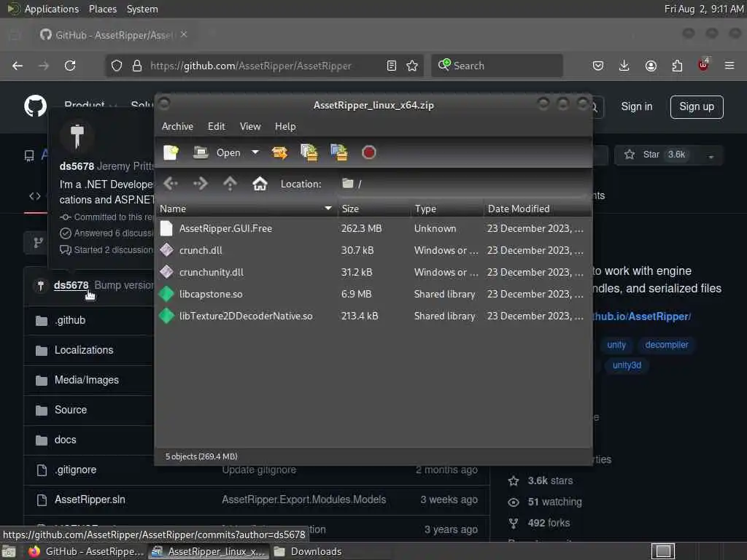The width and height of the screenshot is (747, 560).
Task: Open the browser hamburger menu
Action: (x=729, y=66)
